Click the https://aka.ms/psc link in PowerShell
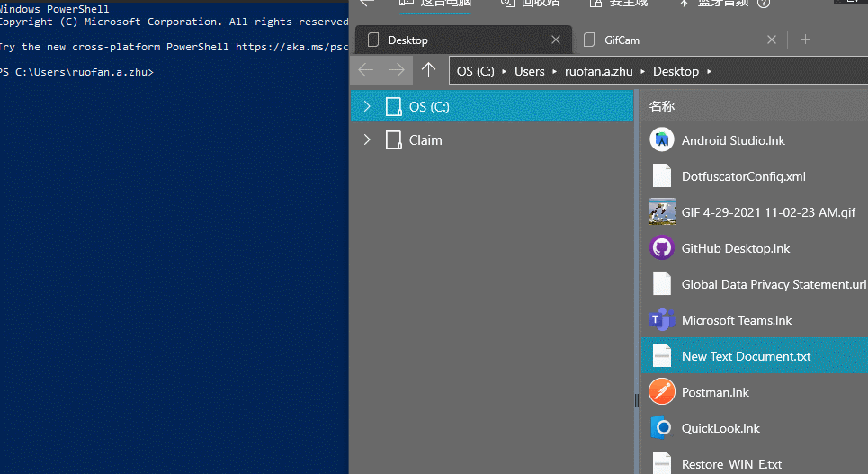Image resolution: width=868 pixels, height=474 pixels. [x=291, y=47]
